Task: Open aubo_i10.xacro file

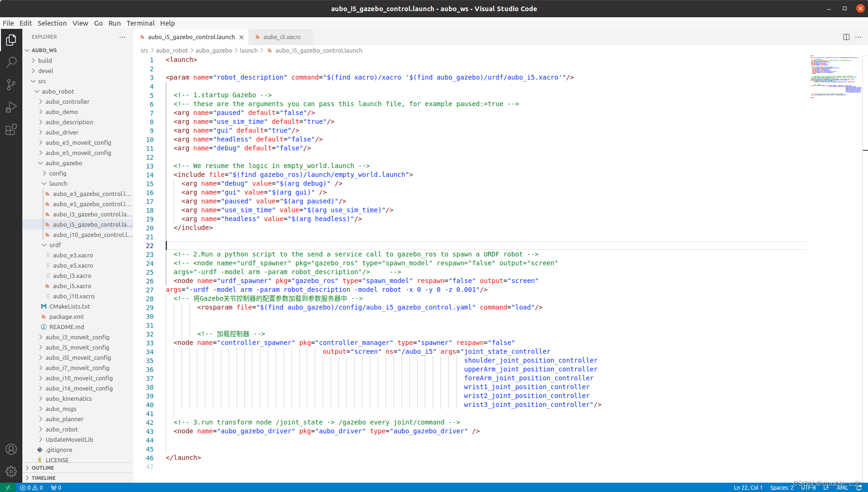Action: (x=78, y=296)
